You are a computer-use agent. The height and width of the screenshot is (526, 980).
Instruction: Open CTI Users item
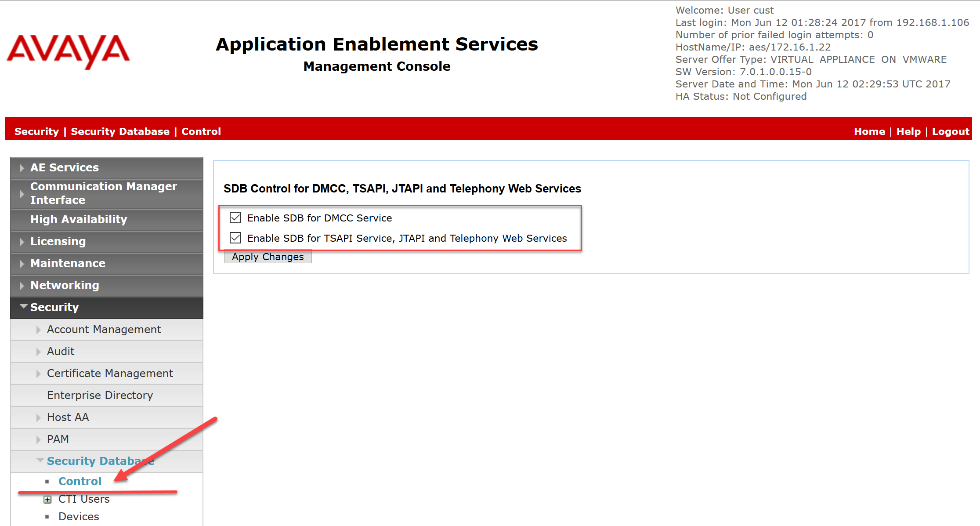coord(84,499)
